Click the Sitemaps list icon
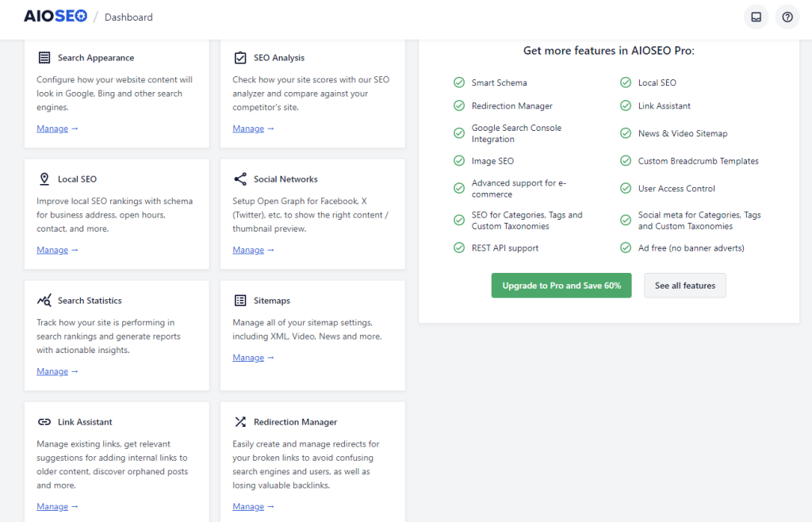 click(240, 300)
